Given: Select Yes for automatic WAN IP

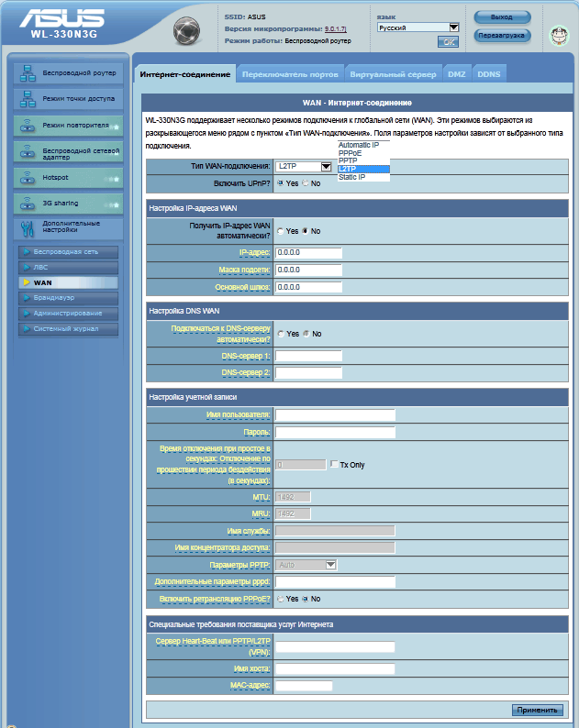Looking at the screenshot, I should pyautogui.click(x=280, y=231).
